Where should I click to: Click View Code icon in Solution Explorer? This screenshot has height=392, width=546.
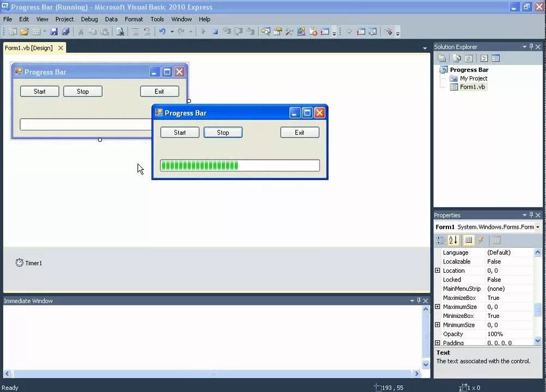point(484,58)
